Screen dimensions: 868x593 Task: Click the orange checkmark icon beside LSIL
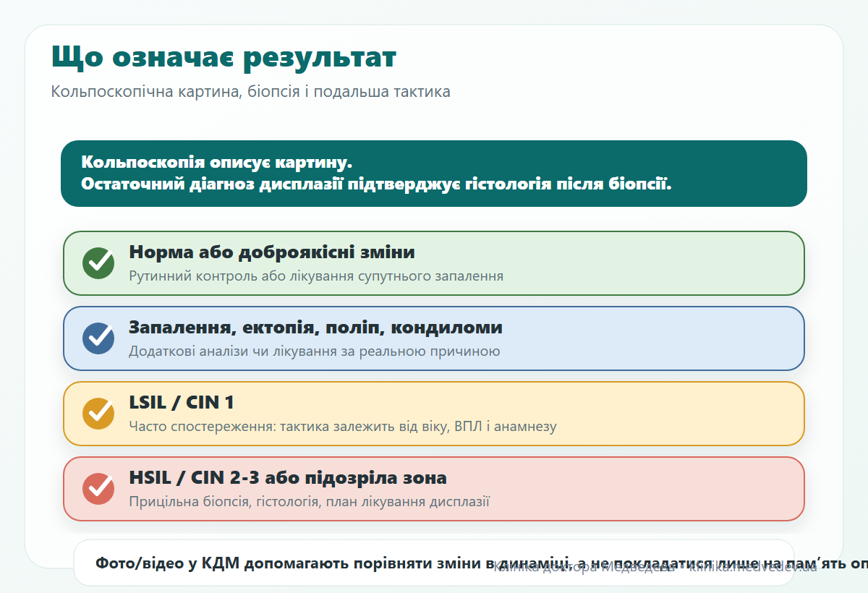point(98,414)
